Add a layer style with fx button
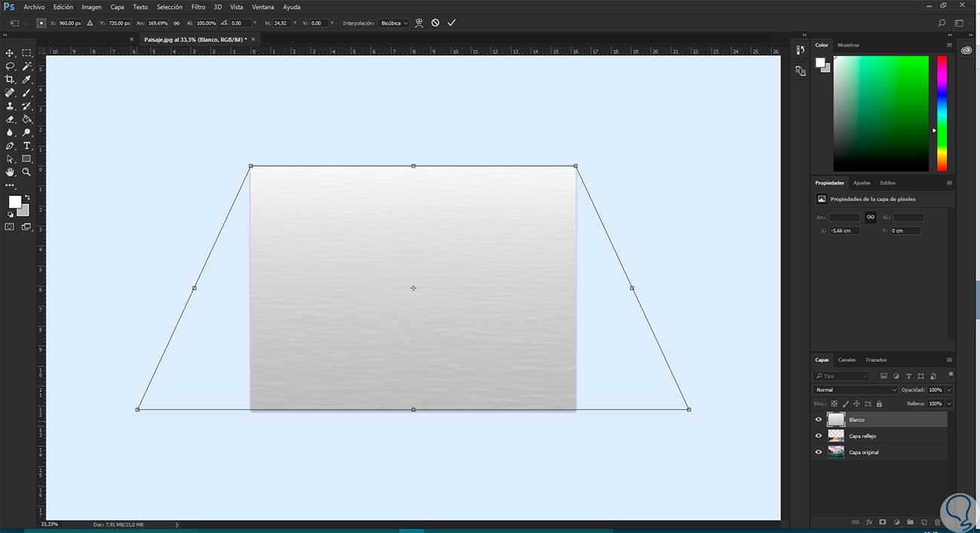Viewport: 980px width, 533px height. [868, 522]
